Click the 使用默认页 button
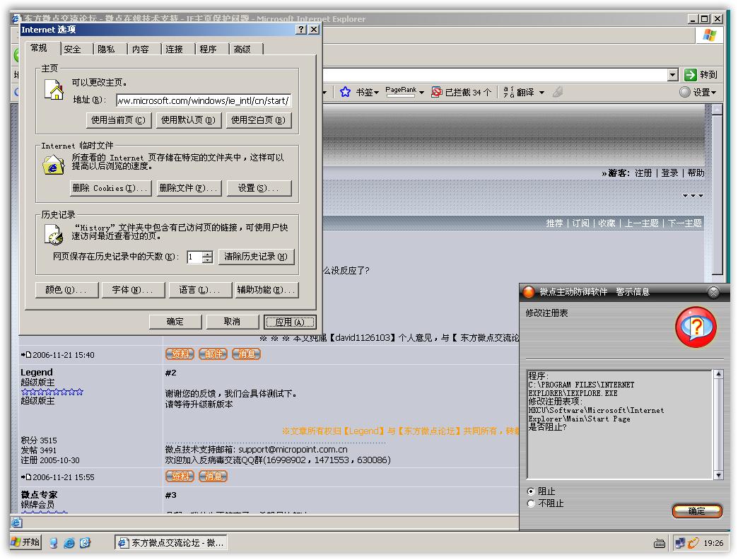Screen dimensions: 738x560 click(188, 120)
